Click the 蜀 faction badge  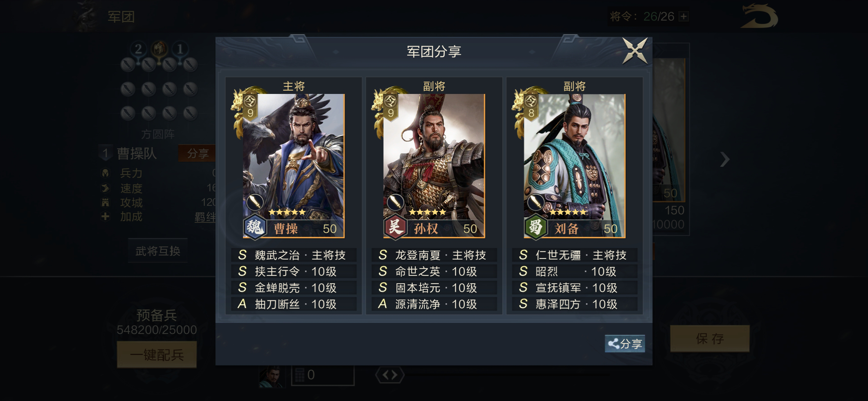click(535, 226)
